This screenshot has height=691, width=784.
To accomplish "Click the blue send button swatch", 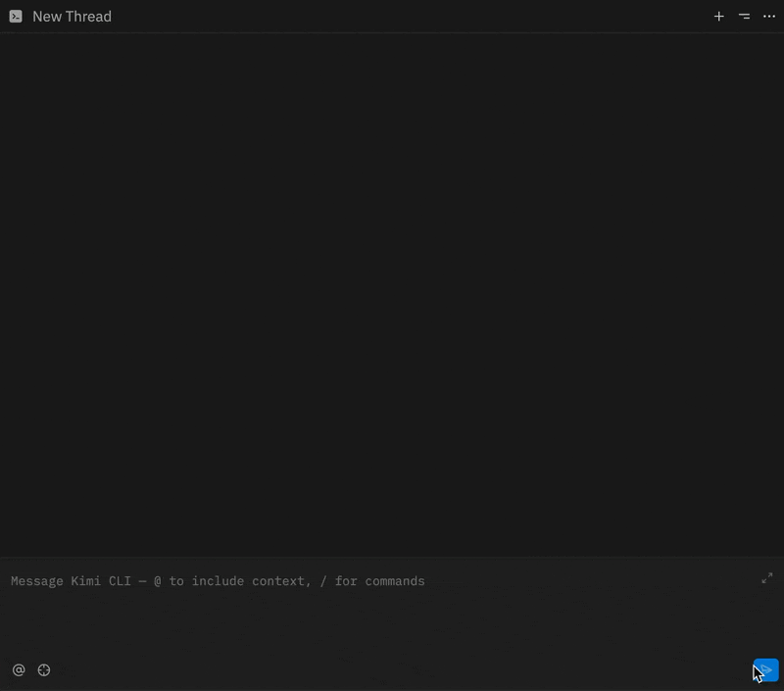I will point(764,669).
